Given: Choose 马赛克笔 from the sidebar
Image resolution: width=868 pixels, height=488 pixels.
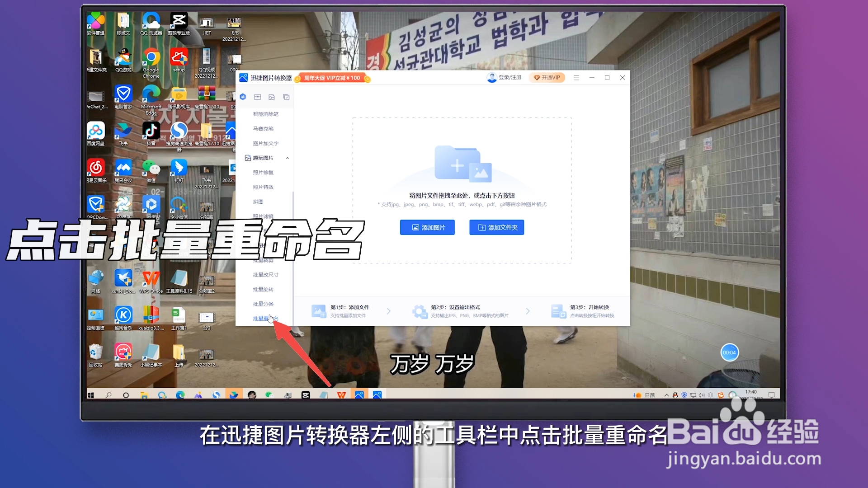Looking at the screenshot, I should 263,129.
